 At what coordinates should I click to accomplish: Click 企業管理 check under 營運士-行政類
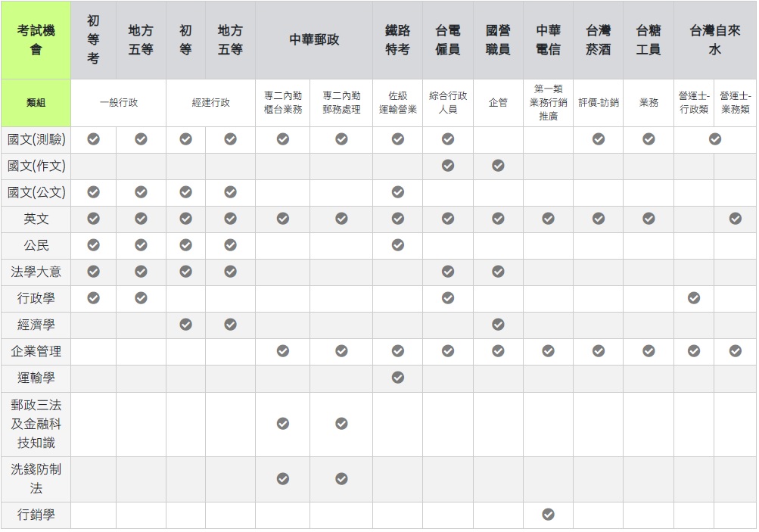click(x=694, y=350)
